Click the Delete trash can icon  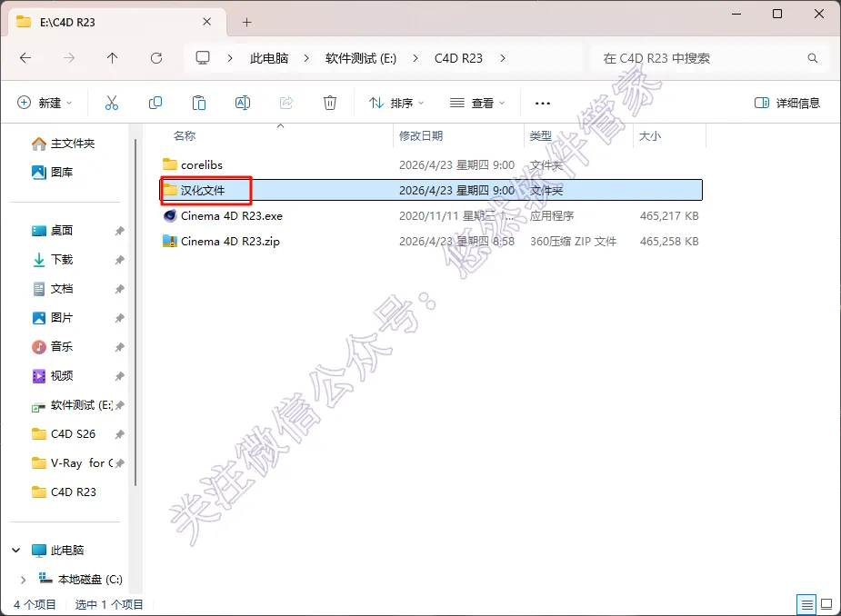330,103
